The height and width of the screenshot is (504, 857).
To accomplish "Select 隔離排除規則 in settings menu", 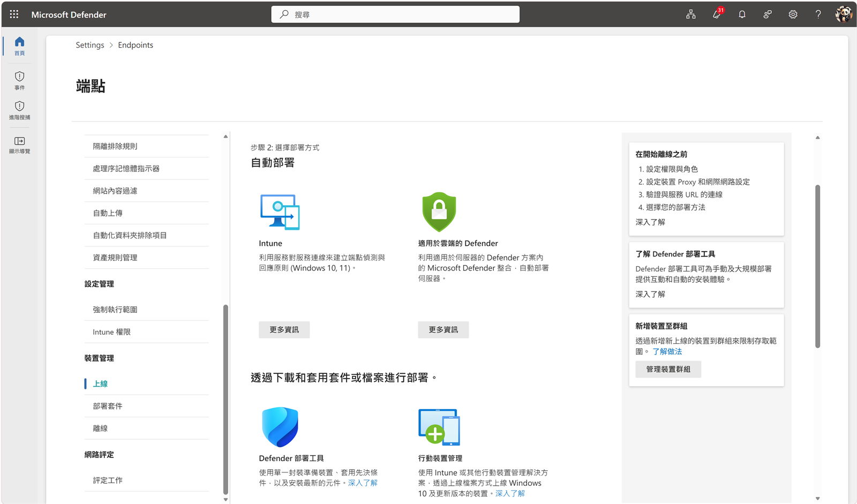I will [x=146, y=146].
